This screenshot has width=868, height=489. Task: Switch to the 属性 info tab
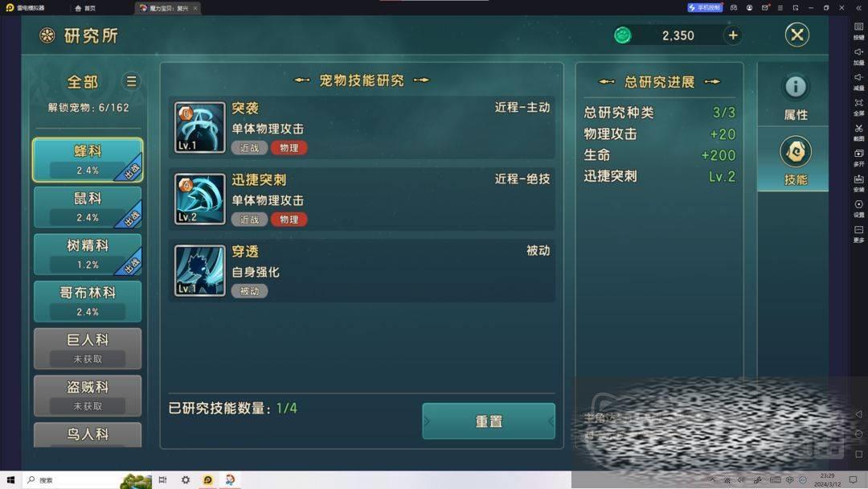click(796, 96)
